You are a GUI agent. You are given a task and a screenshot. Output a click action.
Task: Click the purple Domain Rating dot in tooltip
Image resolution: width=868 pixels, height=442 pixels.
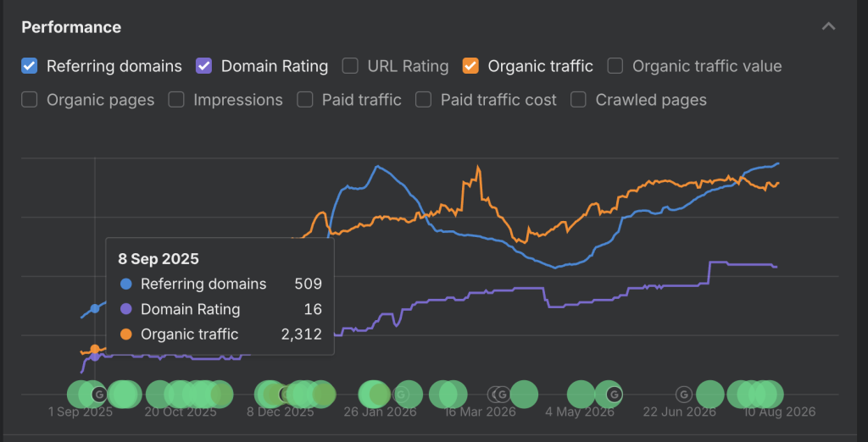click(x=126, y=309)
